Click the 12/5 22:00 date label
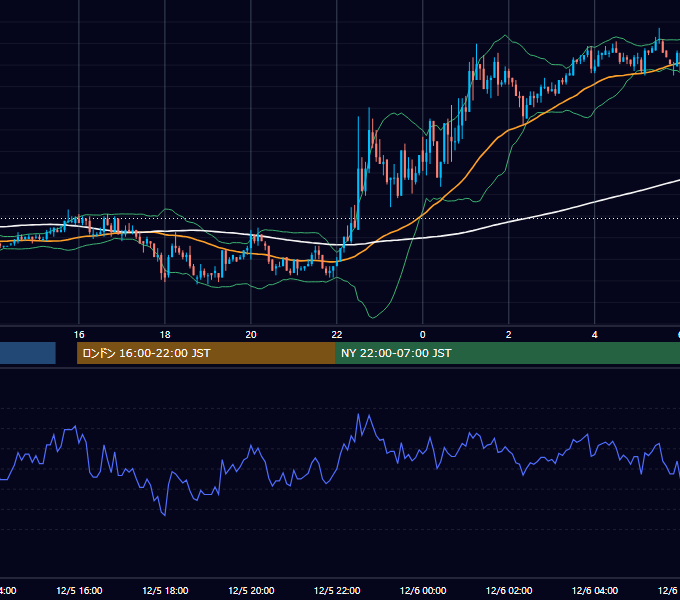The height and width of the screenshot is (600, 680). (x=337, y=590)
